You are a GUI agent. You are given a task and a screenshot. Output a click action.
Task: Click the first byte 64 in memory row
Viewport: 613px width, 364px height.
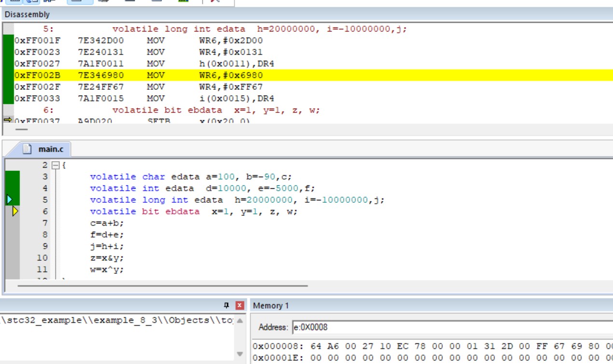click(x=316, y=346)
